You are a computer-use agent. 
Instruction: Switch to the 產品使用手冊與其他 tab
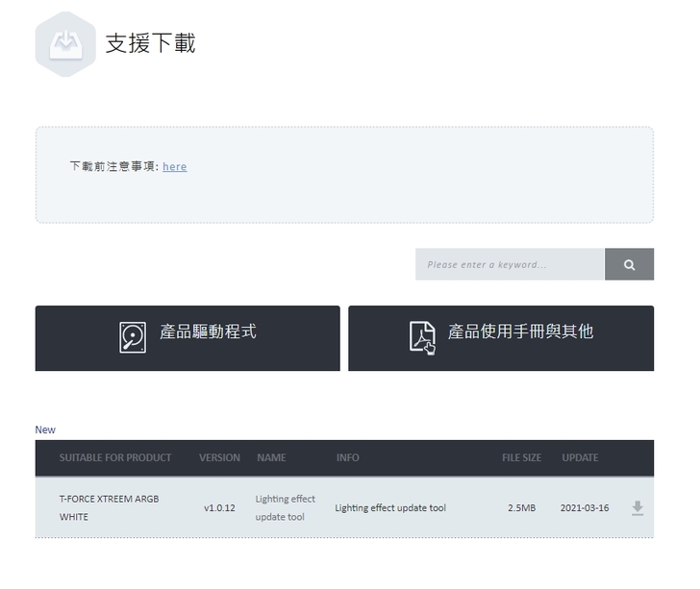[x=500, y=338]
